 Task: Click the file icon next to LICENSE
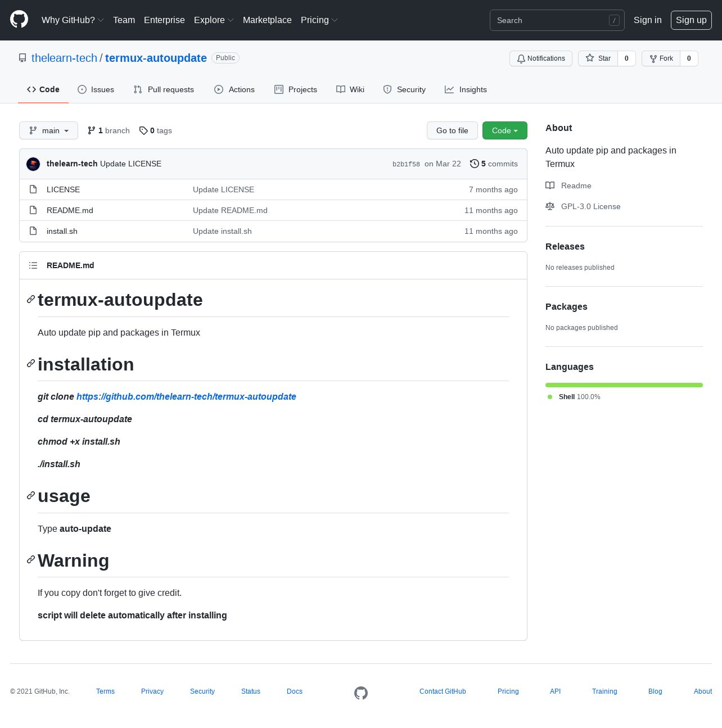(x=33, y=189)
